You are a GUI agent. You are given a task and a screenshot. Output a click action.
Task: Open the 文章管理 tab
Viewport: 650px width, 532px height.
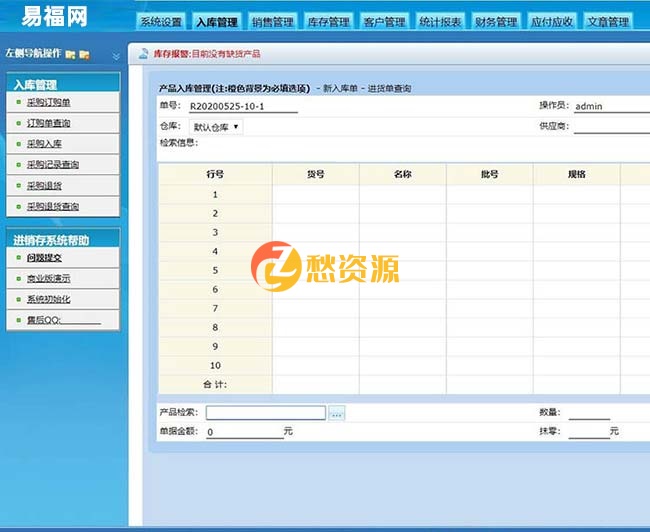[x=608, y=22]
